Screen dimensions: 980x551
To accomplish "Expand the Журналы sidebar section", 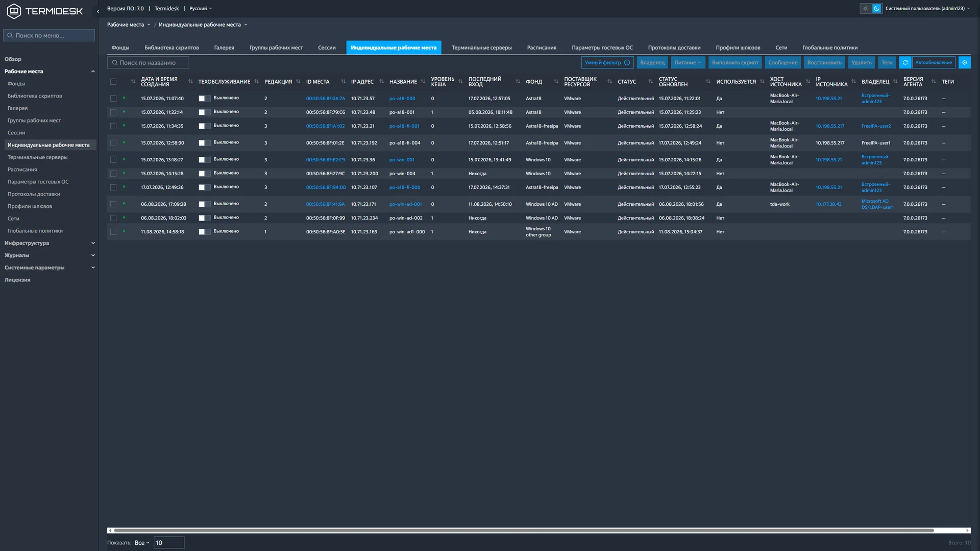I will click(x=50, y=255).
